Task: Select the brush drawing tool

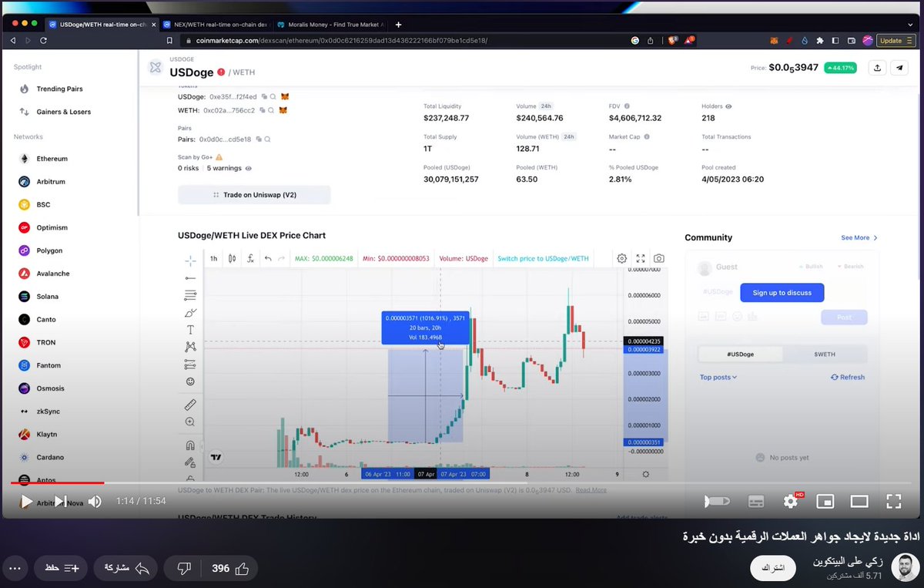Action: pyautogui.click(x=190, y=313)
